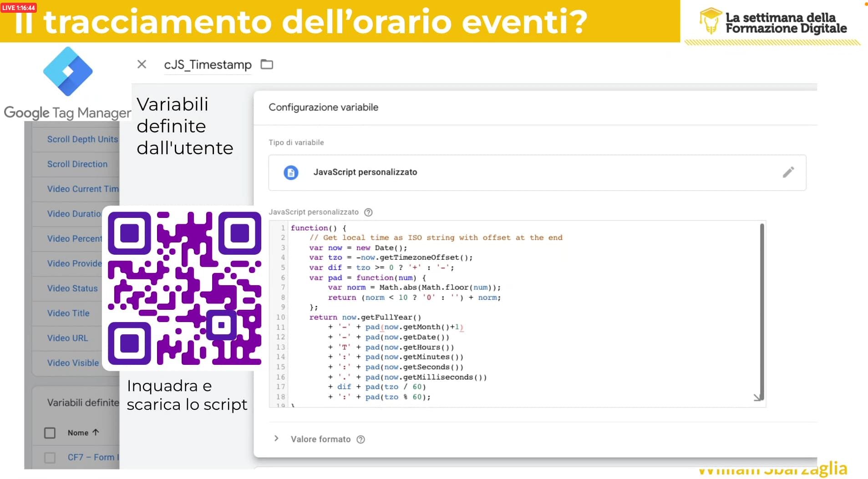Open help icon next to Valore formato
This screenshot has height=479, width=868.
pos(360,439)
